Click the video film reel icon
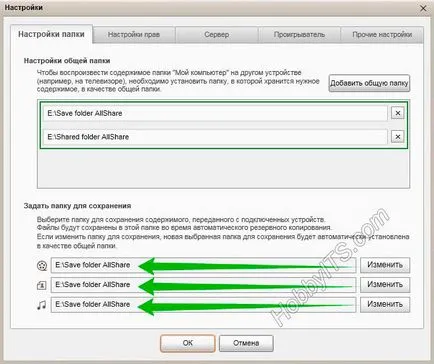This screenshot has width=434, height=364. point(42,266)
